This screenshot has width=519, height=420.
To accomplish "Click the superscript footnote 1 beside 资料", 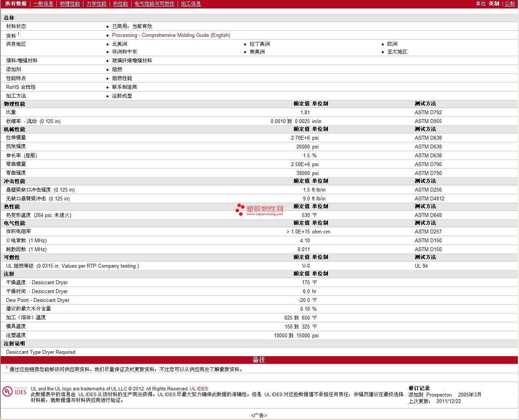I will click(x=18, y=34).
